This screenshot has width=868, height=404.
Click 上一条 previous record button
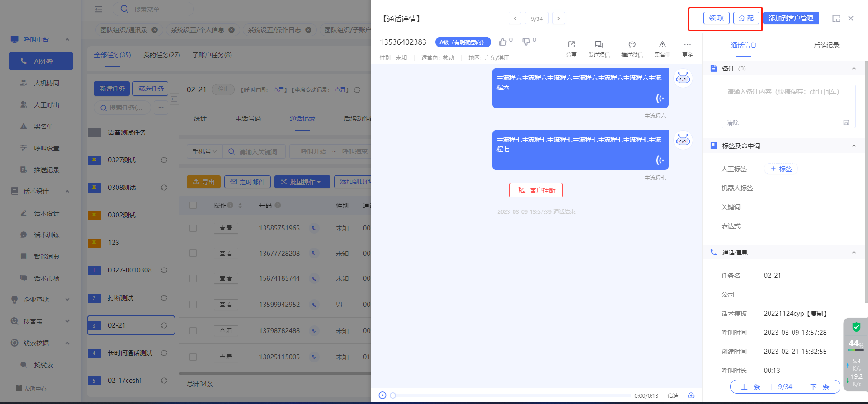(x=750, y=387)
